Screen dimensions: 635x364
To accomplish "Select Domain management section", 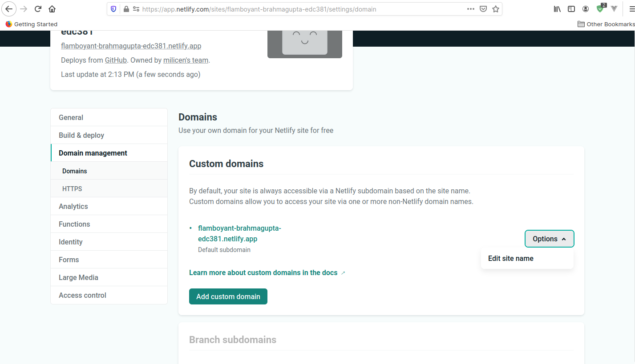I will tap(109, 153).
